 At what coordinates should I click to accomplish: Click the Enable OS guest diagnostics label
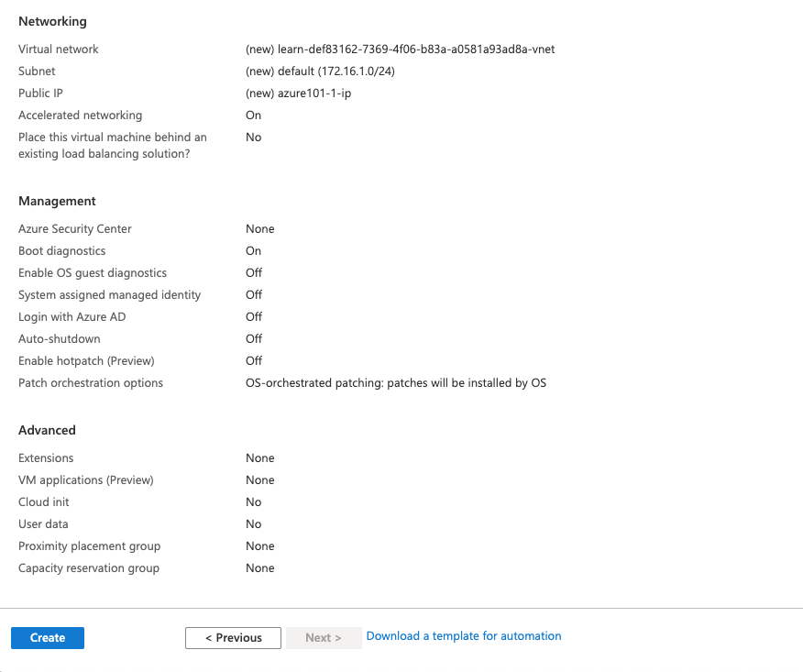click(x=93, y=273)
